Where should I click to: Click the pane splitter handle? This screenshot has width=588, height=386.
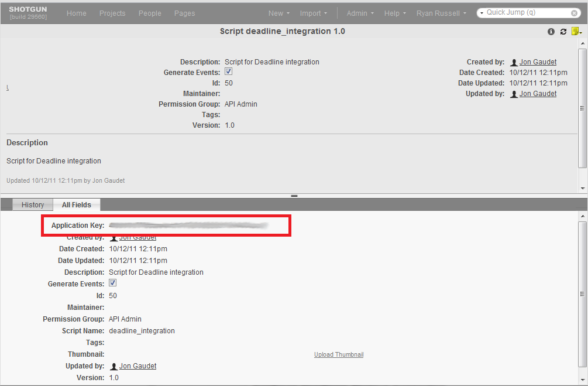point(294,196)
